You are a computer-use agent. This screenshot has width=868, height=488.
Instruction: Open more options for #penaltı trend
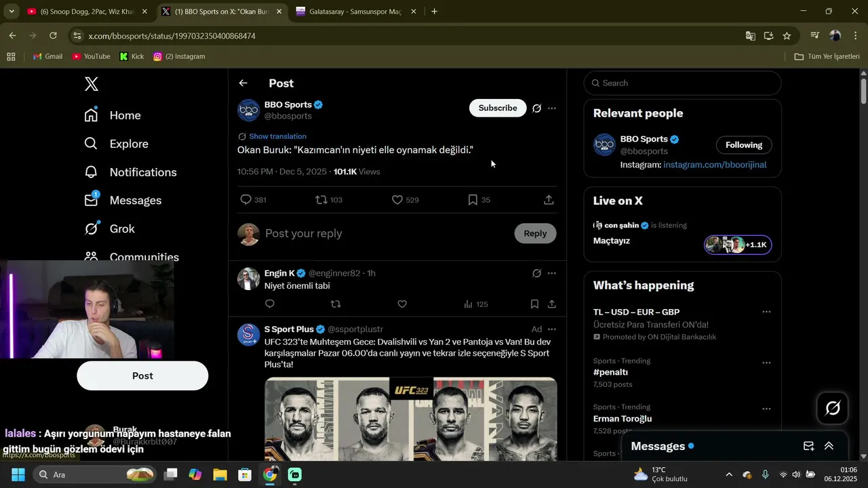pyautogui.click(x=766, y=363)
